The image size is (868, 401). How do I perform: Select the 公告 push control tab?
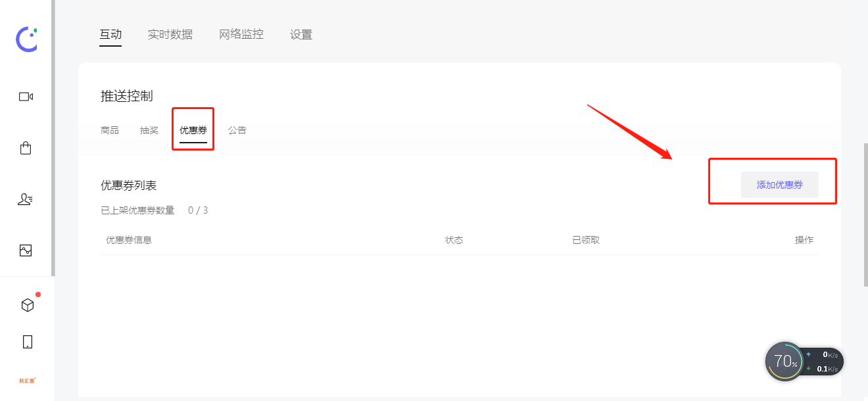(237, 130)
